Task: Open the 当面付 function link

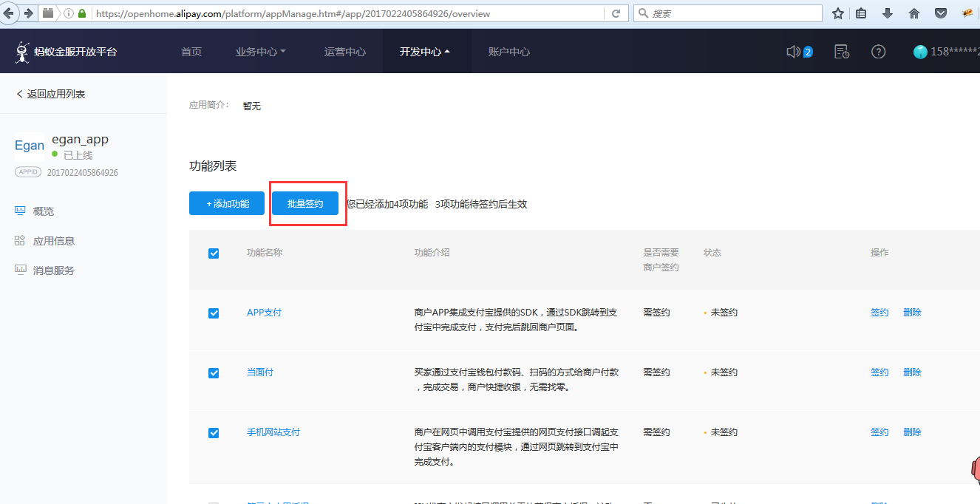Action: click(260, 372)
